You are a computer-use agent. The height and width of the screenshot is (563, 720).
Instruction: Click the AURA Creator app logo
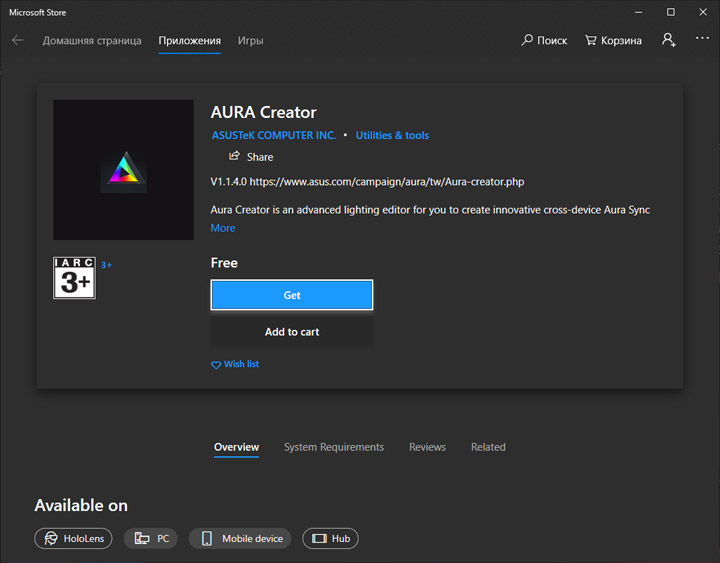click(x=123, y=170)
